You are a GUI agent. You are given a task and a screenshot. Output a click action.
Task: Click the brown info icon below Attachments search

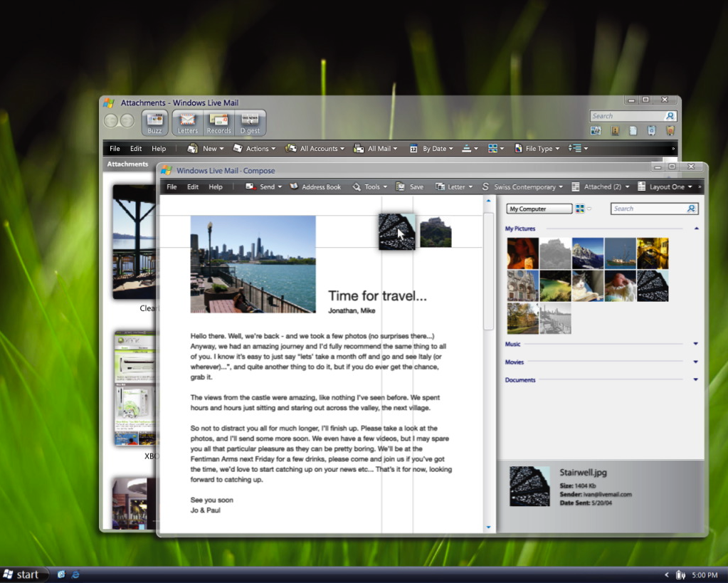pos(615,130)
